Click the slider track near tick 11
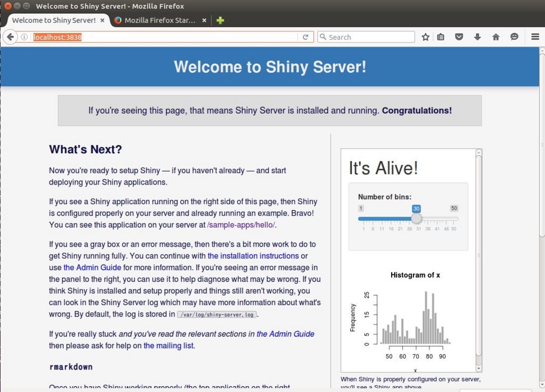Viewport: 545px width, 392px height. click(x=382, y=219)
